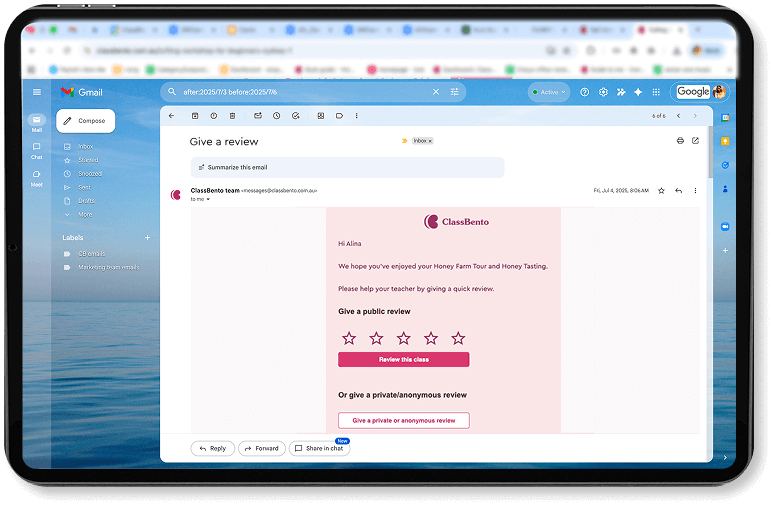Open the Sent folder
Screen dimensions: 774x506
click(x=84, y=187)
